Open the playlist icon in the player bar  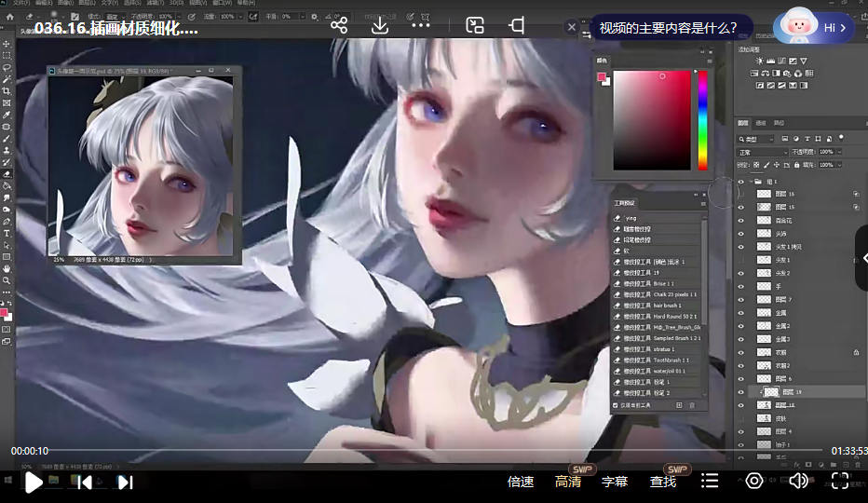[x=710, y=481]
